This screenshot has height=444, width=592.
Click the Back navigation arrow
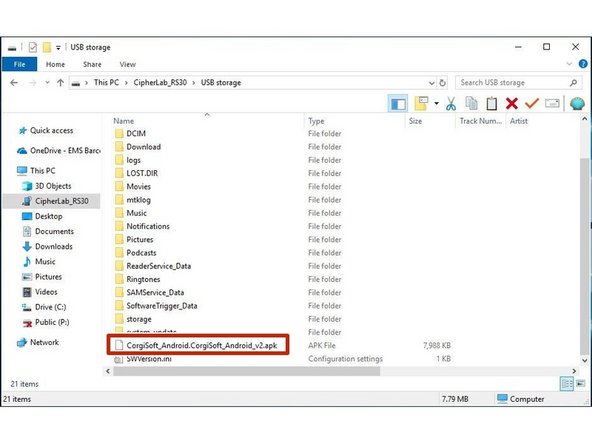14,83
